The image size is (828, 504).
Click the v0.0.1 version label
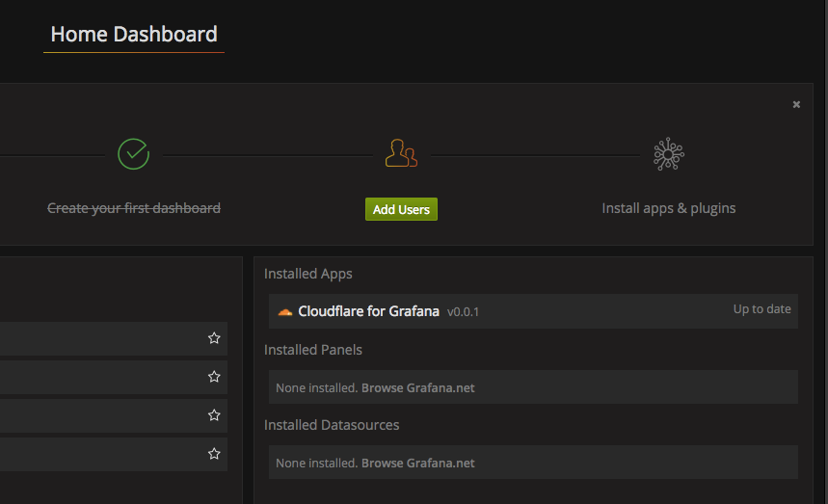point(463,312)
